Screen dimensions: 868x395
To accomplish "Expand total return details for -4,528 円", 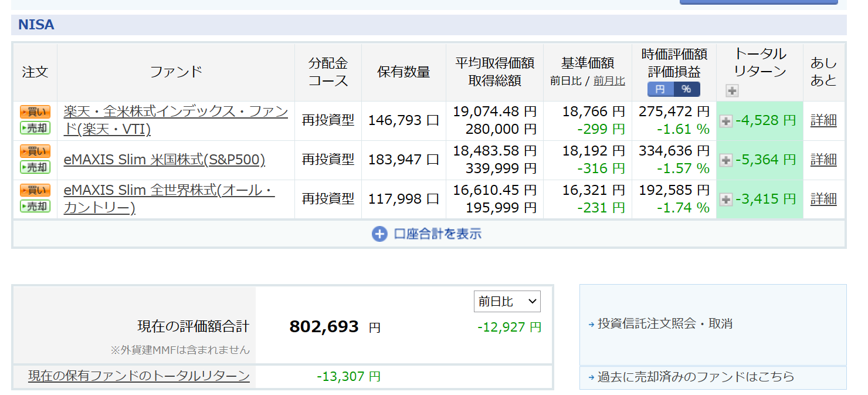I will (x=726, y=121).
